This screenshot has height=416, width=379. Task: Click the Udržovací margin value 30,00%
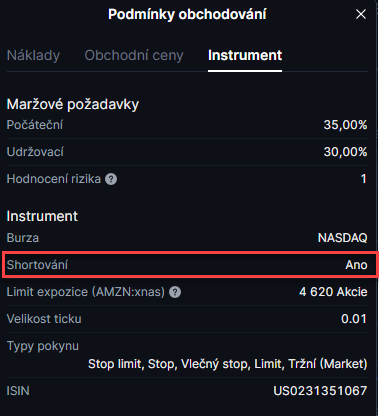click(346, 152)
